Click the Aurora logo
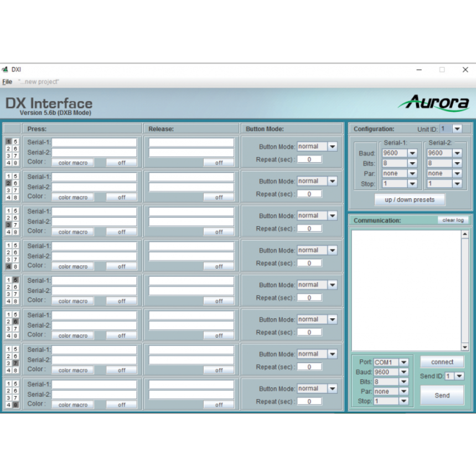Viewport: 476px width, 476px height. [434, 102]
